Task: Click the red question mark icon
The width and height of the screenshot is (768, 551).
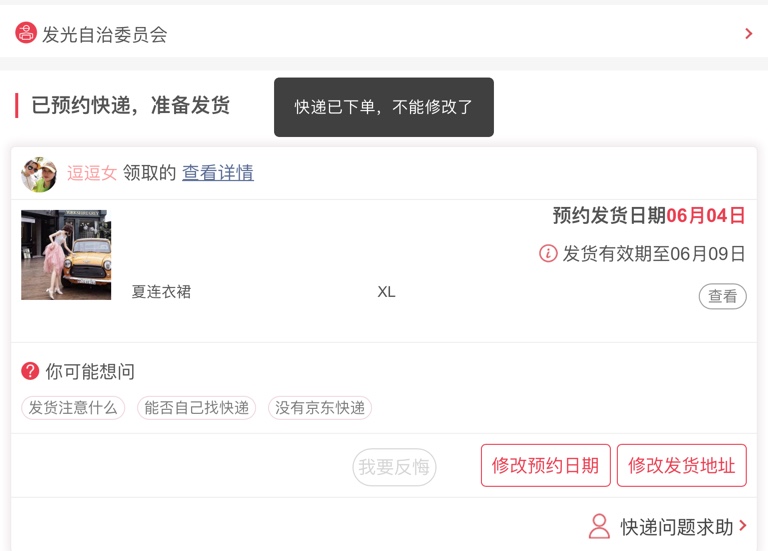Action: click(30, 371)
